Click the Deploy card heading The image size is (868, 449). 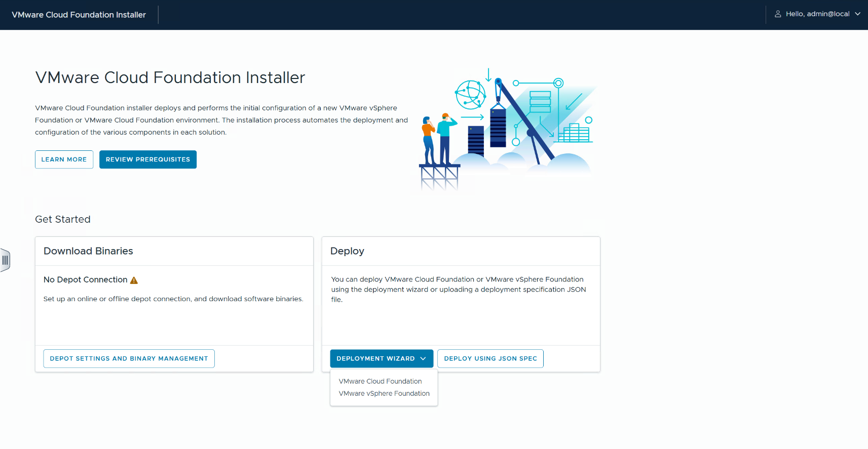point(347,251)
